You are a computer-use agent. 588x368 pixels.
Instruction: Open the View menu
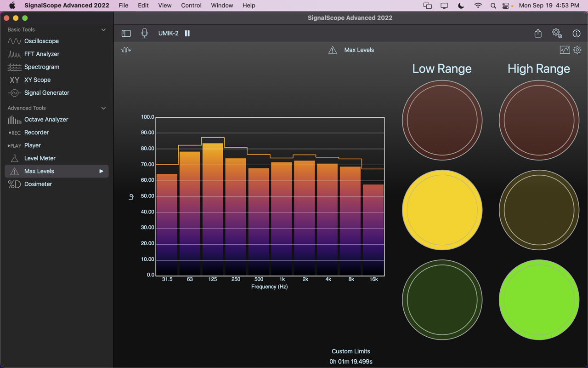164,6
